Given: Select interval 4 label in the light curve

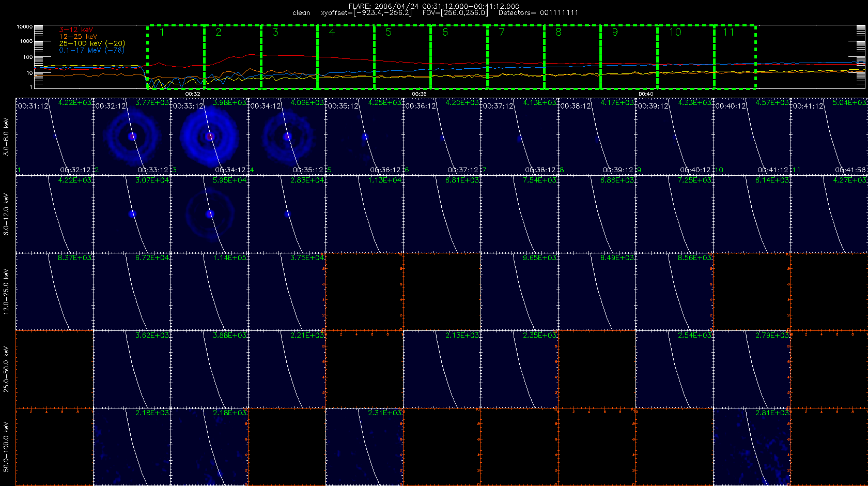Looking at the screenshot, I should [332, 32].
